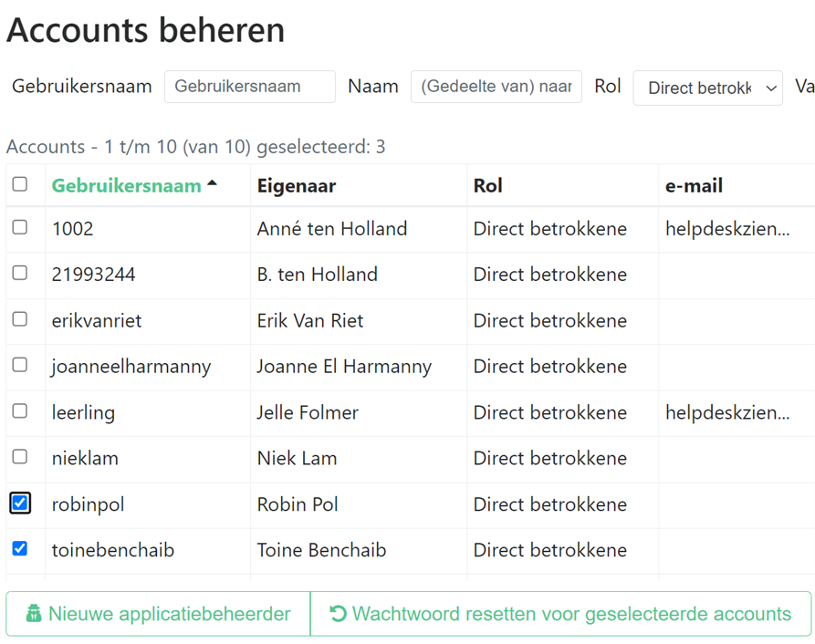Click the sort arrow beside Gebruikersnaam header
This screenshot has height=644, width=815.
click(212, 182)
